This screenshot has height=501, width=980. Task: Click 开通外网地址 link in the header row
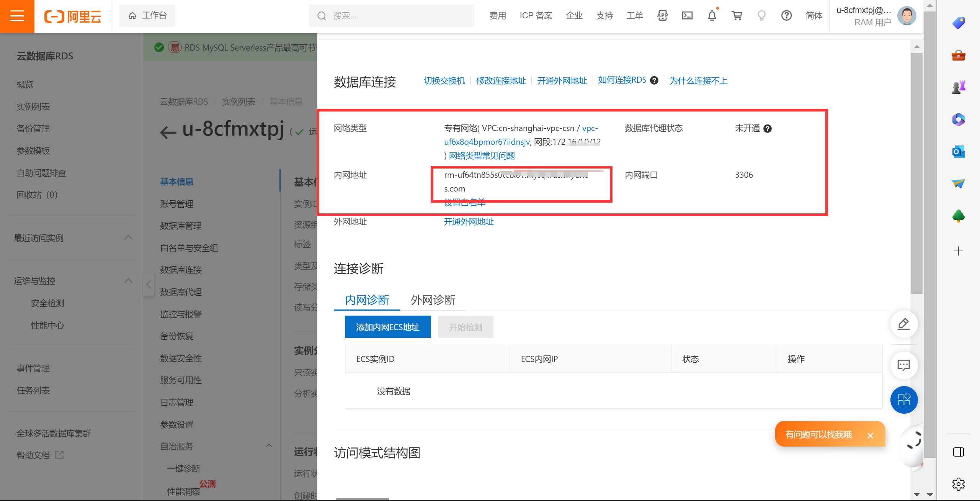point(562,80)
